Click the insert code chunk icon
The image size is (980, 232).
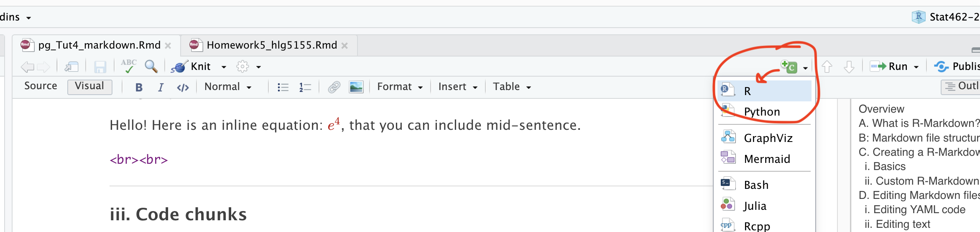tap(789, 67)
